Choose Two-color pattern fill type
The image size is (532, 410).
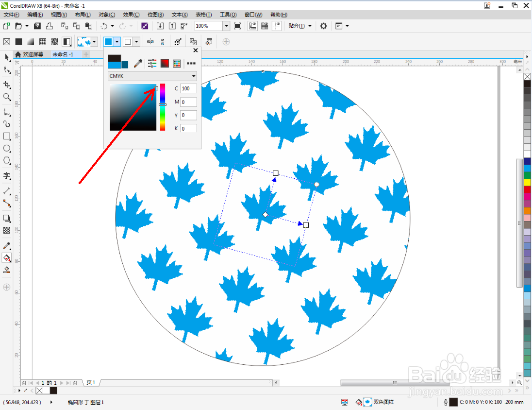[67, 42]
